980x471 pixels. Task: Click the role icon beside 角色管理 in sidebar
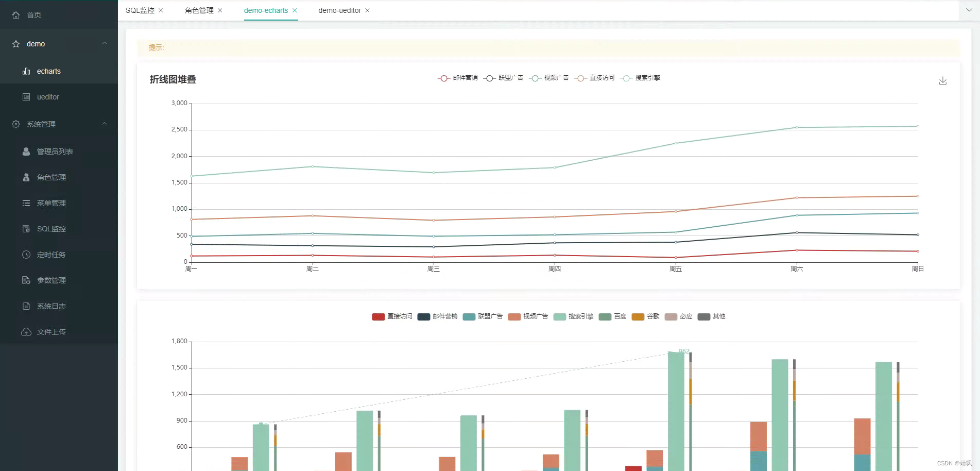pyautogui.click(x=26, y=177)
